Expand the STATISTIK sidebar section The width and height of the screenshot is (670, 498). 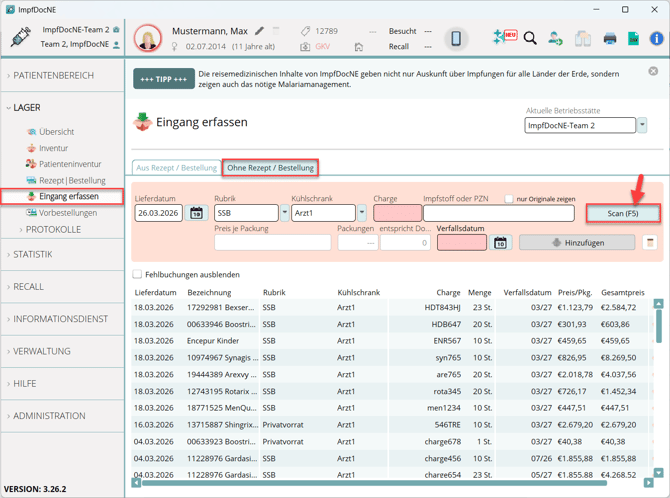[33, 255]
